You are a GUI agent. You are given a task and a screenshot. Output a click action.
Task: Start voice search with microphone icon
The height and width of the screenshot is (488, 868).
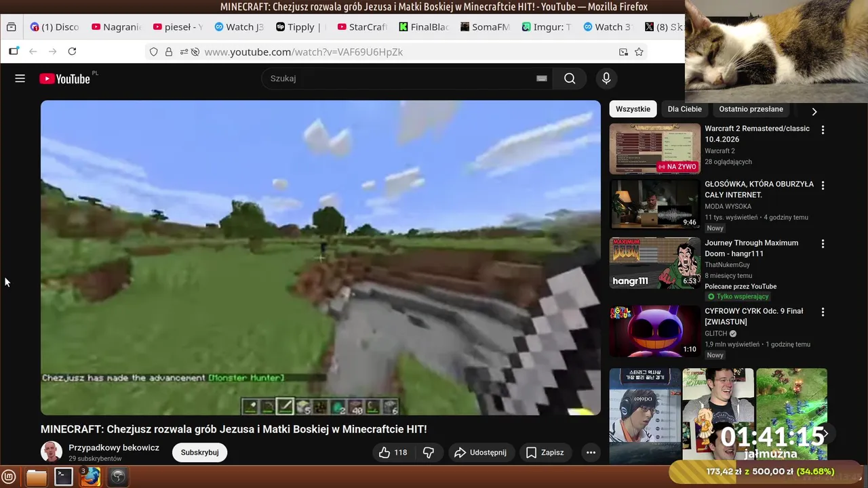click(606, 79)
